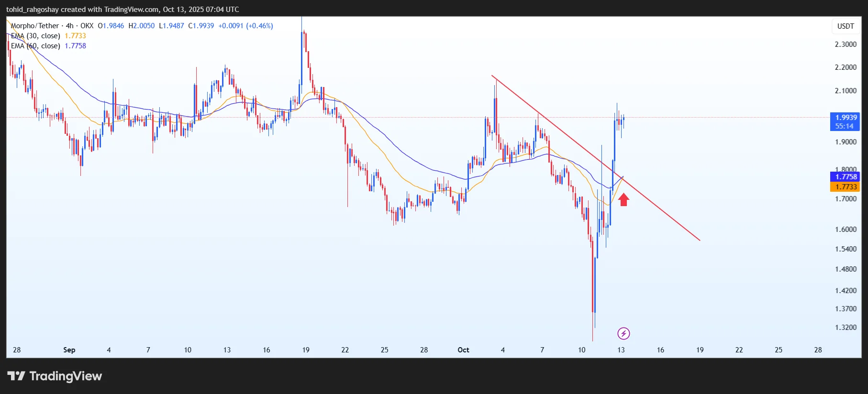The image size is (868, 394).
Task: Click the Morpho/Tether symbol title
Action: [x=34, y=26]
